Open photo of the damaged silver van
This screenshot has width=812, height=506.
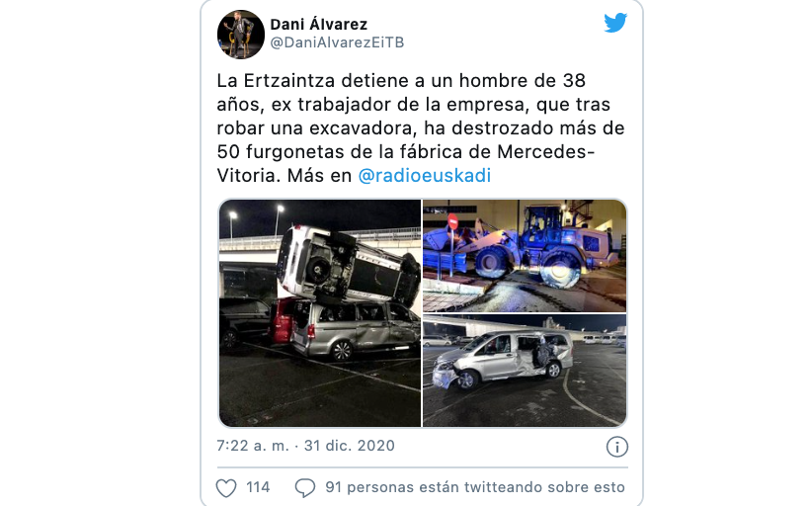coord(525,371)
